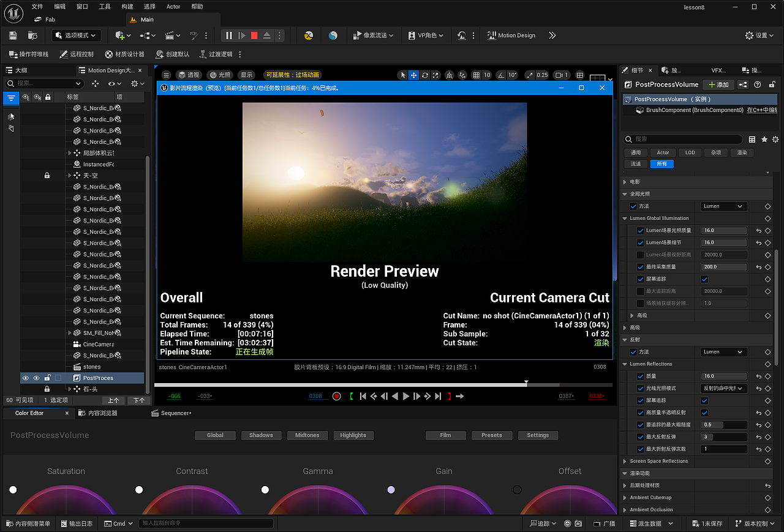Uncheck the 最终采集质量 override checkbox
784x532 pixels.
click(x=640, y=267)
